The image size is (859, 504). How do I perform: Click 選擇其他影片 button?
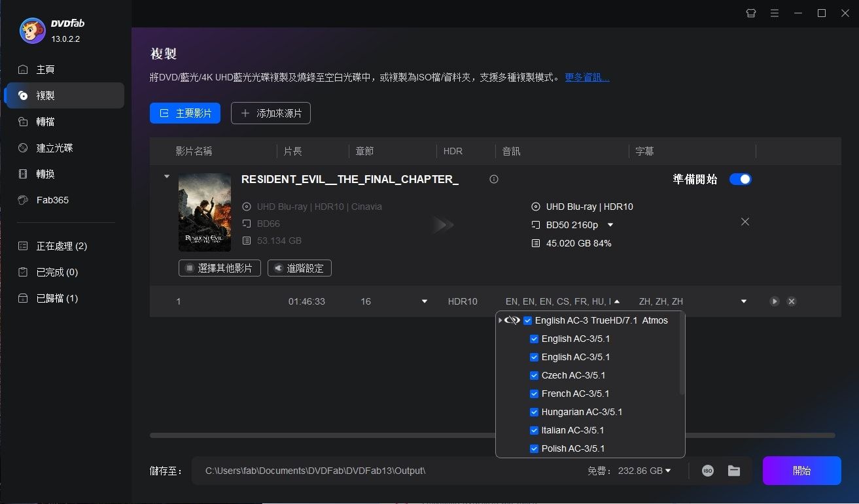tap(220, 268)
